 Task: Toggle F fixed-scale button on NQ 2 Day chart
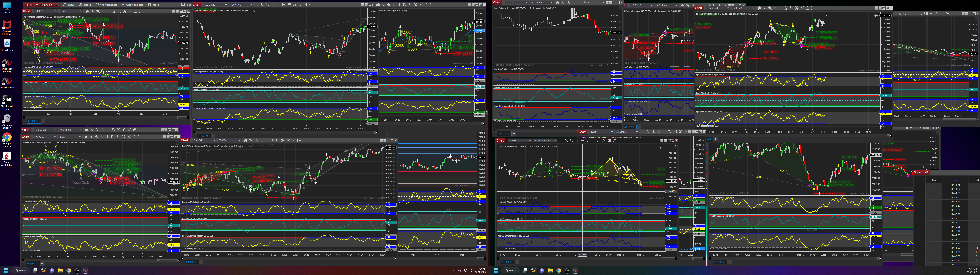[178, 143]
